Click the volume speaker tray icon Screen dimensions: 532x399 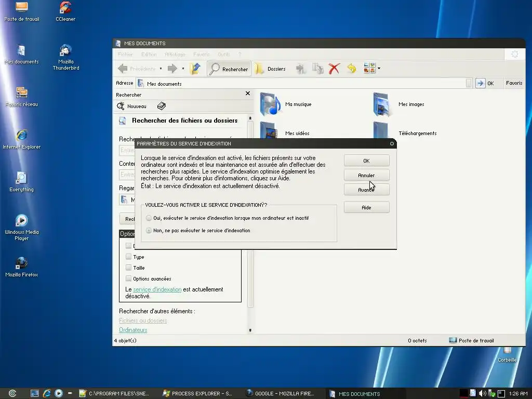tap(482, 393)
